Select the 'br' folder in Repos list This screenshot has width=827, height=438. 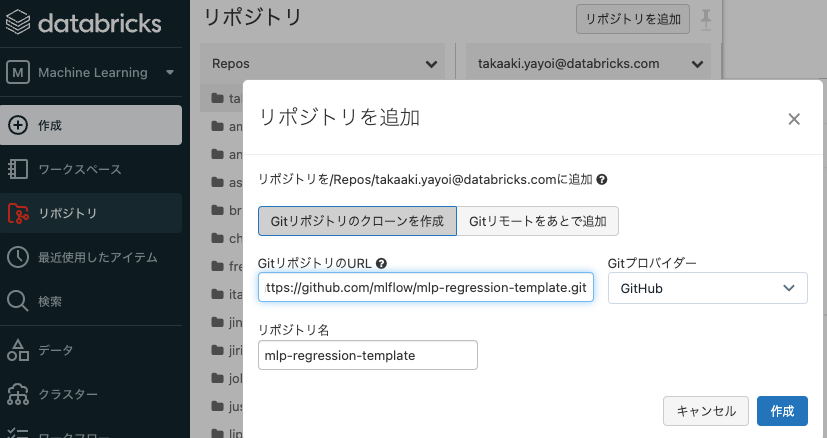(222, 210)
